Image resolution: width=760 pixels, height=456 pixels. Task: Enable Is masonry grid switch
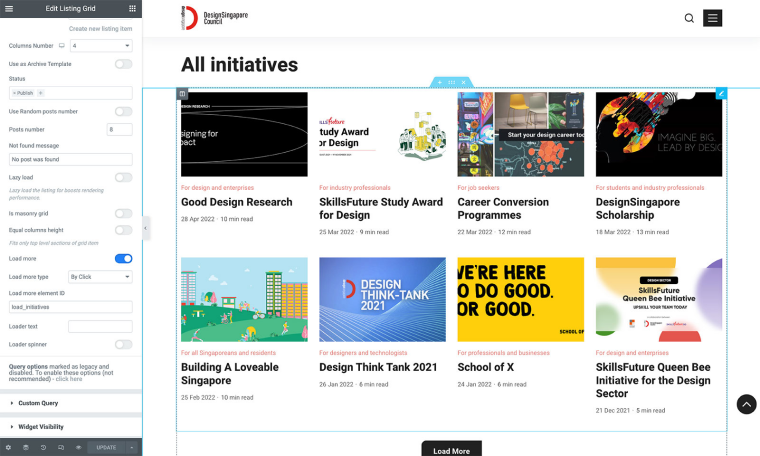pos(124,213)
